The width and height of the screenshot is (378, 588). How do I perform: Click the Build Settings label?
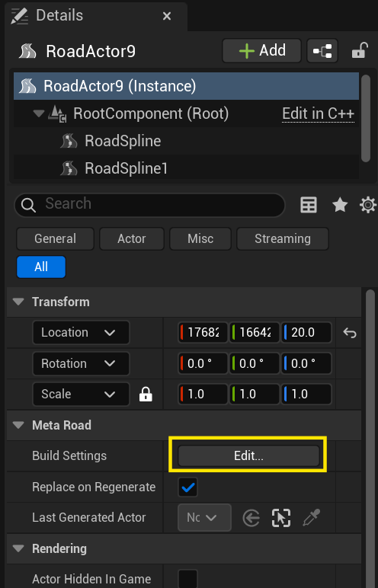pyautogui.click(x=69, y=455)
